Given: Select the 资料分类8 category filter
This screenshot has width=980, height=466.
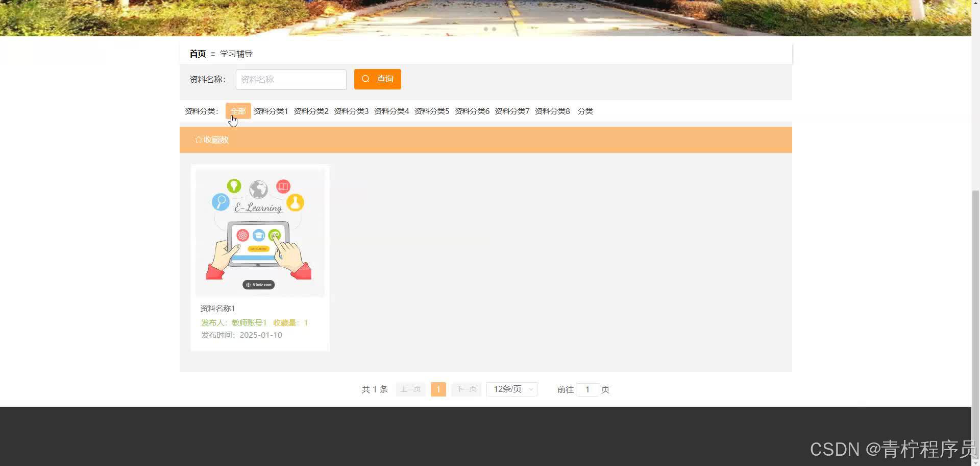Looking at the screenshot, I should 552,111.
